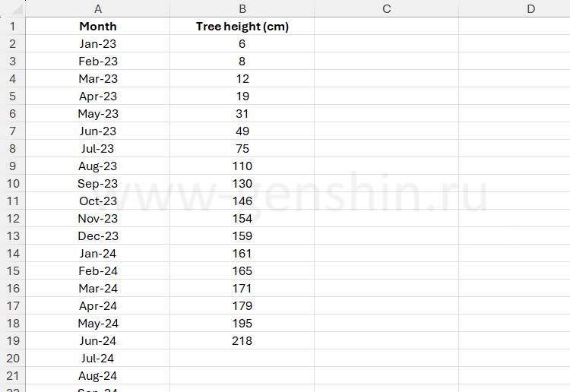
Task: Click the May-24 cell
Action: pyautogui.click(x=97, y=324)
